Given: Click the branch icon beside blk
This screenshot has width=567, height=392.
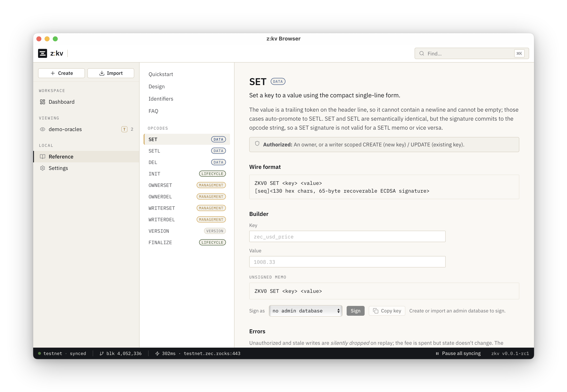Looking at the screenshot, I should 101,353.
